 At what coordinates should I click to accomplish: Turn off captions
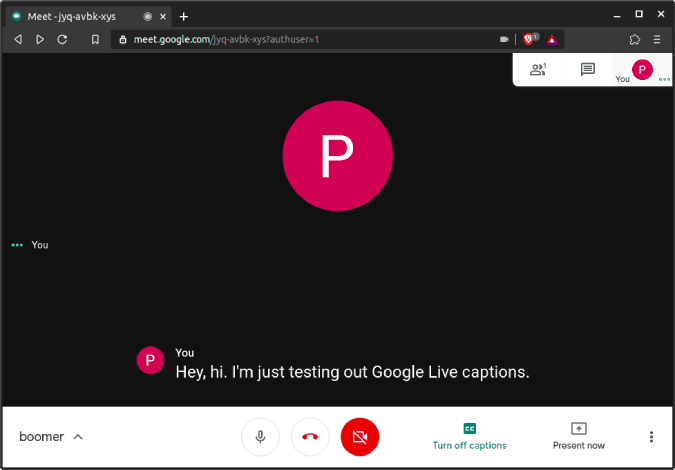pos(470,437)
